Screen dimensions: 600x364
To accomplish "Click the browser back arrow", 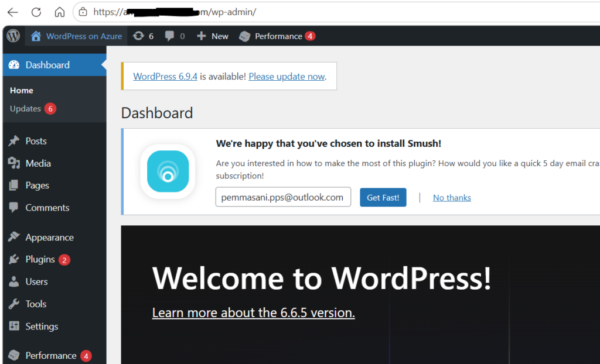I will point(13,12).
